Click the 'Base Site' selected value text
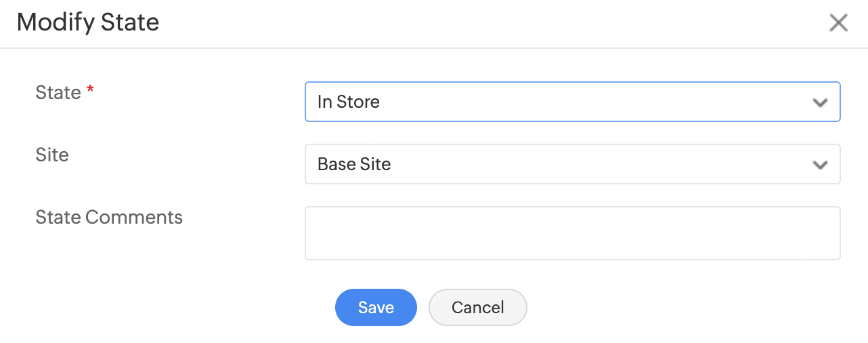Screen dimensions: 868x343 (354, 164)
